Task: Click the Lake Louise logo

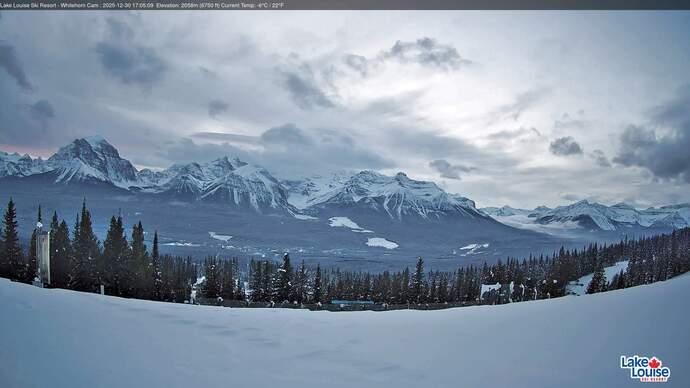Action: (x=645, y=368)
